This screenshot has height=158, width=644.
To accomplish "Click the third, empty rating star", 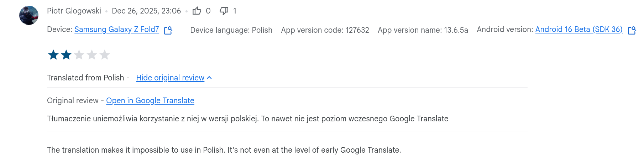I will click(x=79, y=55).
